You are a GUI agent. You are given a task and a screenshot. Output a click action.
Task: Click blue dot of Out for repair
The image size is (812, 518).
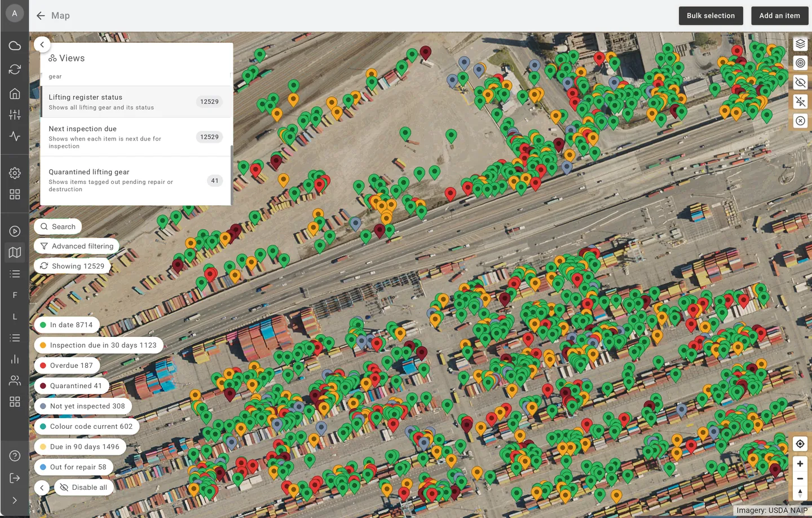(43, 467)
